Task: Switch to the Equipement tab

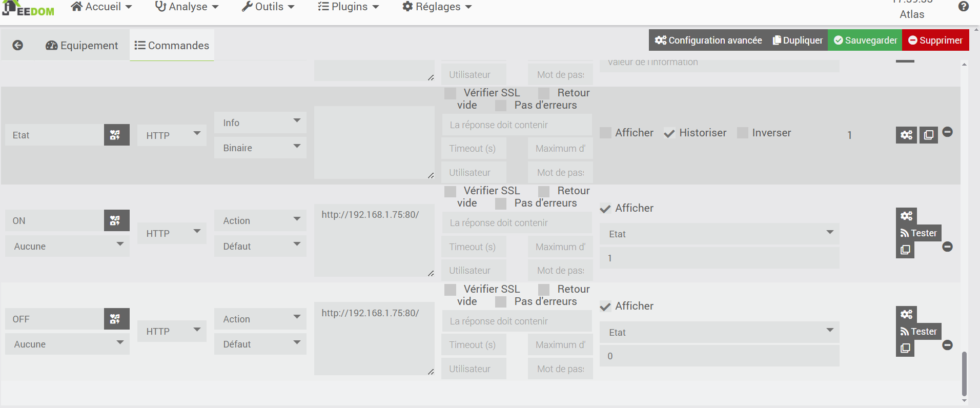Action: 82,45
